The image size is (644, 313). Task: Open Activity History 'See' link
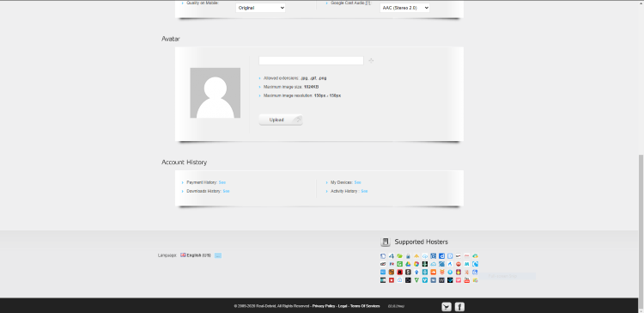(x=364, y=191)
